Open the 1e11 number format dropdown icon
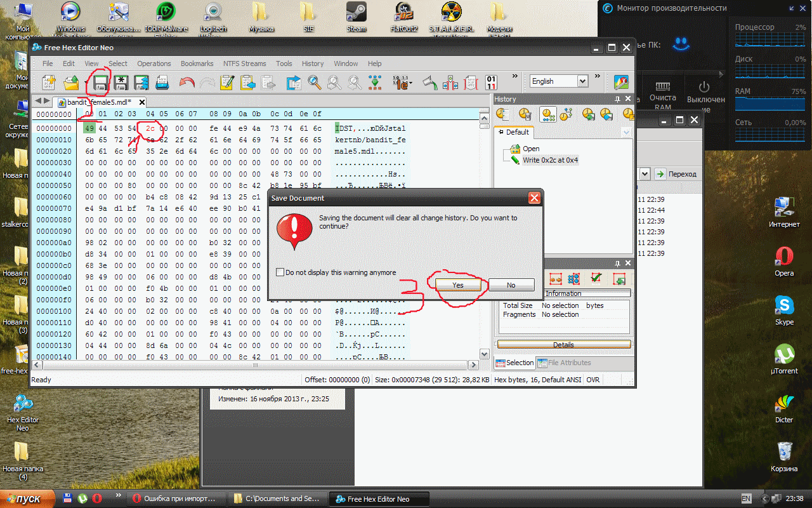This screenshot has height=508, width=812. [x=402, y=82]
